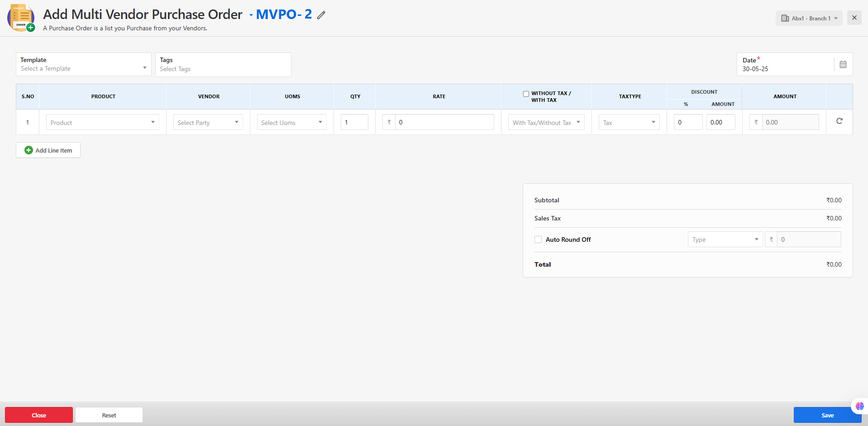Open the calendar date picker icon

pyautogui.click(x=843, y=64)
